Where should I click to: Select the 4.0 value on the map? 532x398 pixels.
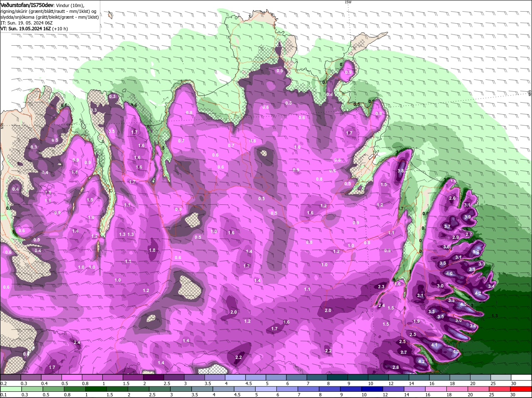point(449,274)
